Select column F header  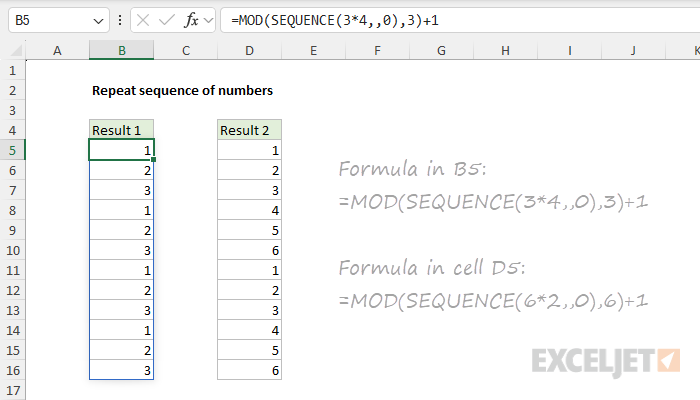tap(378, 50)
